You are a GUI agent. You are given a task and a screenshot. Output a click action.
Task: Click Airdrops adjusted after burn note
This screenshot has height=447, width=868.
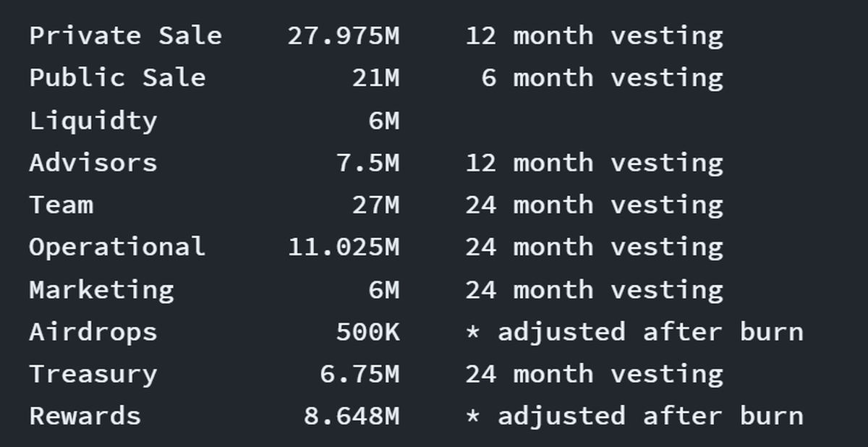634,331
